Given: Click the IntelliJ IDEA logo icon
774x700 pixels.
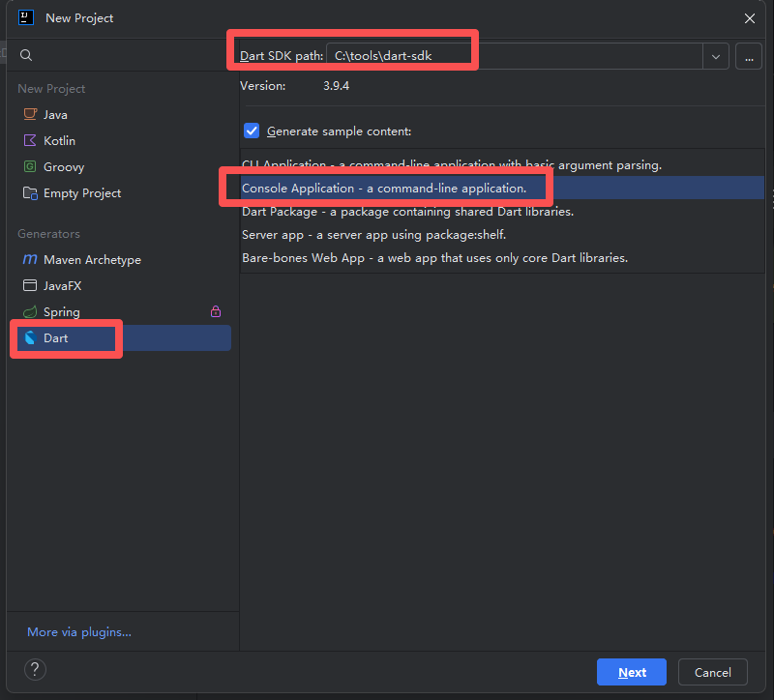Looking at the screenshot, I should (x=26, y=17).
